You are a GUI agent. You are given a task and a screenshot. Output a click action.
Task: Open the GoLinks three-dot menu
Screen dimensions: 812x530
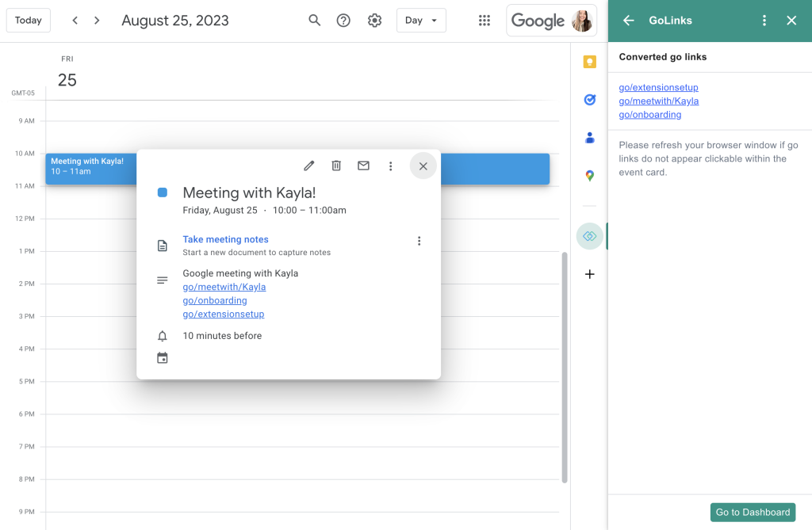coord(764,20)
